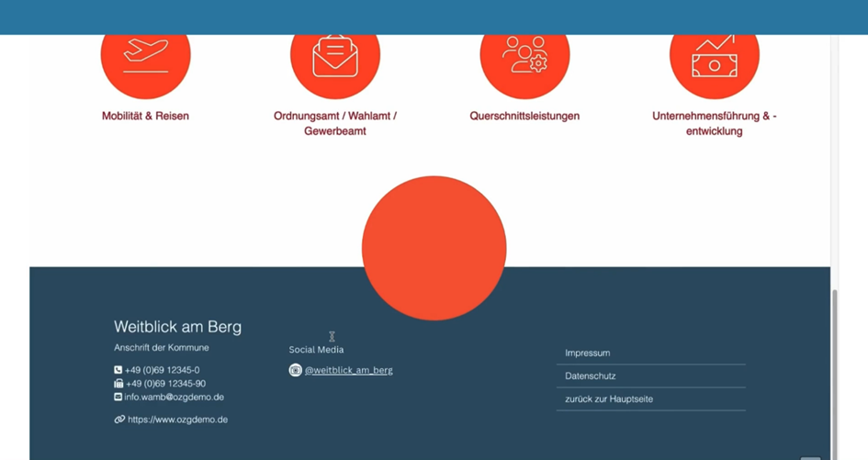Image resolution: width=868 pixels, height=460 pixels.
Task: Select the people-with-gear Querschnittsleistungen icon
Action: click(x=524, y=57)
